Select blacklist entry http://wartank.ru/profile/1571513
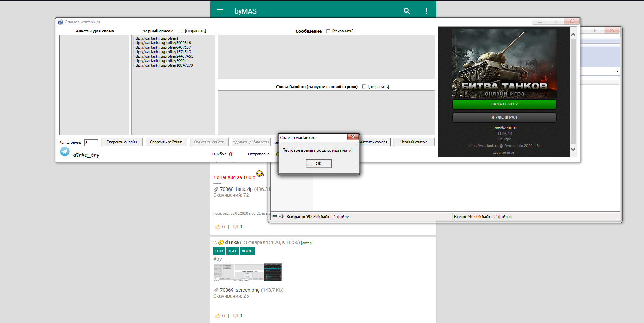The width and height of the screenshot is (644, 323). [x=162, y=52]
